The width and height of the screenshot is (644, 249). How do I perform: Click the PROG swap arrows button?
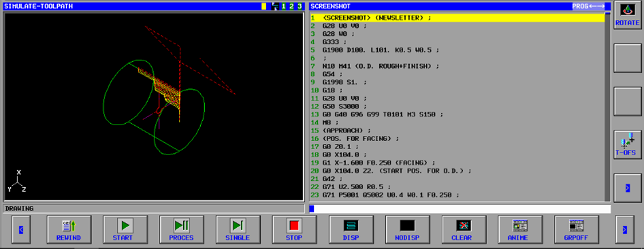coord(589,6)
